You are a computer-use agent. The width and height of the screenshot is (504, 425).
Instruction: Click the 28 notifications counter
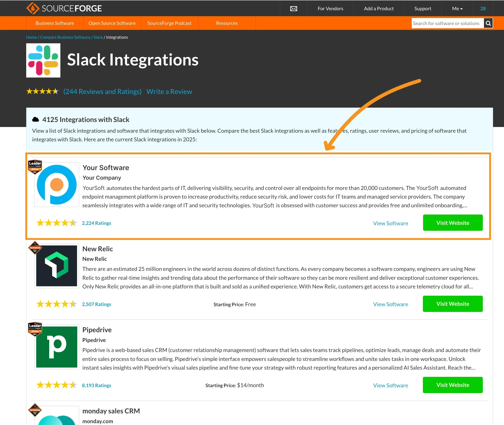pyautogui.click(x=483, y=9)
